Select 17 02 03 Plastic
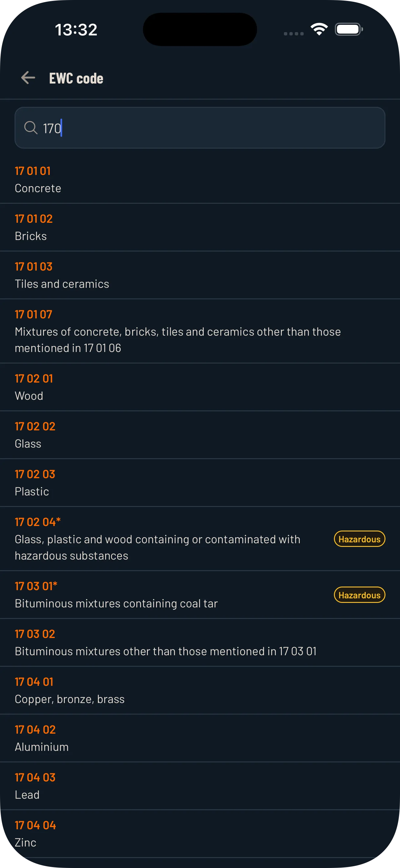The height and width of the screenshot is (868, 400). [x=200, y=482]
